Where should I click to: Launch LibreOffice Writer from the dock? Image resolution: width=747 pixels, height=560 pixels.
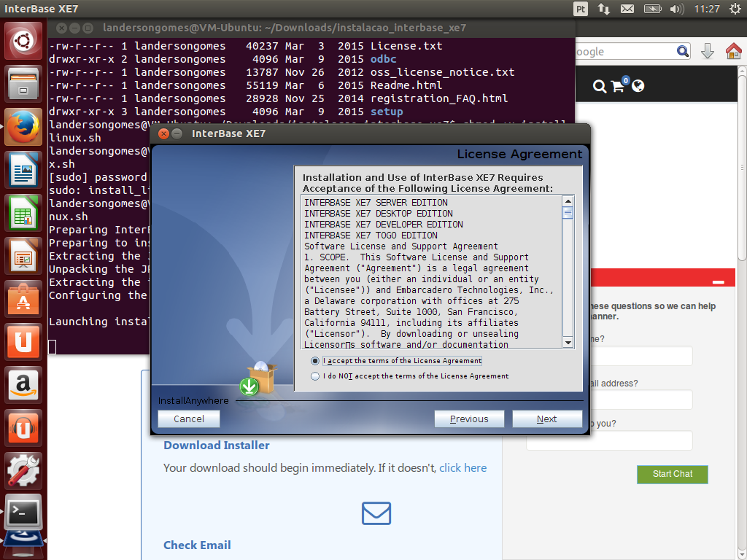(24, 170)
